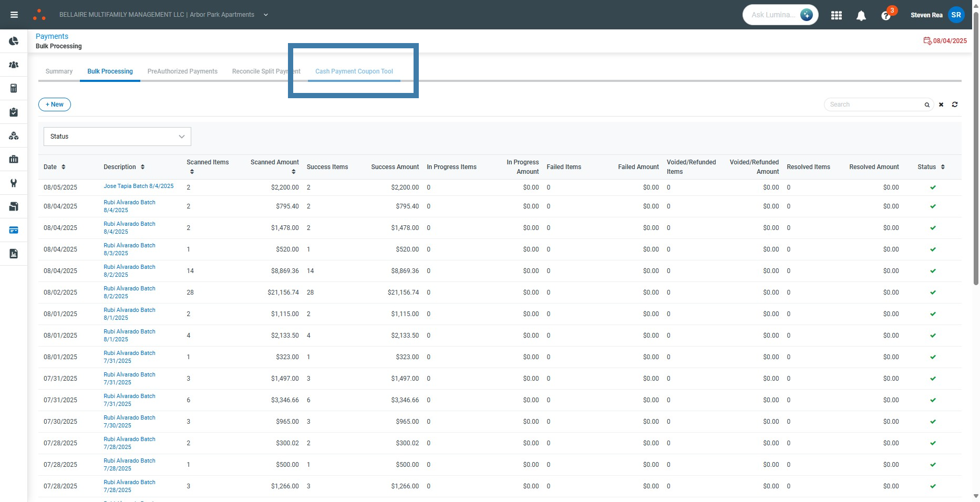The image size is (980, 502).
Task: Open the Status filter dropdown
Action: pyautogui.click(x=117, y=137)
